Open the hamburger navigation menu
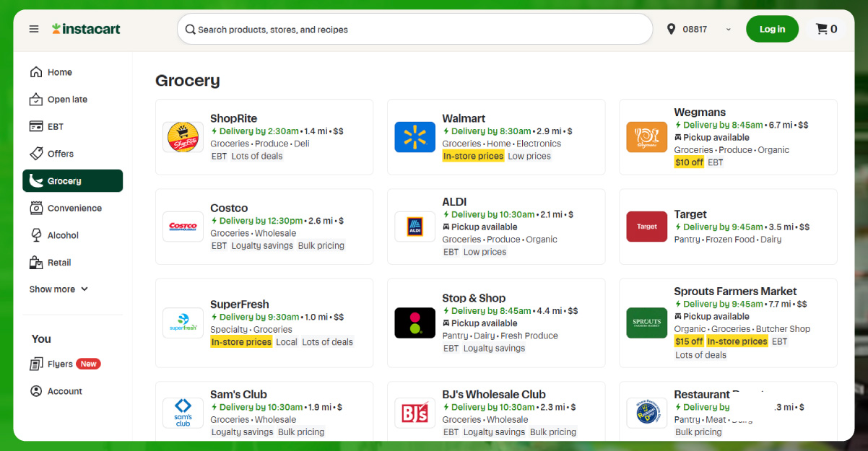Viewport: 868px width, 451px height. (x=34, y=29)
